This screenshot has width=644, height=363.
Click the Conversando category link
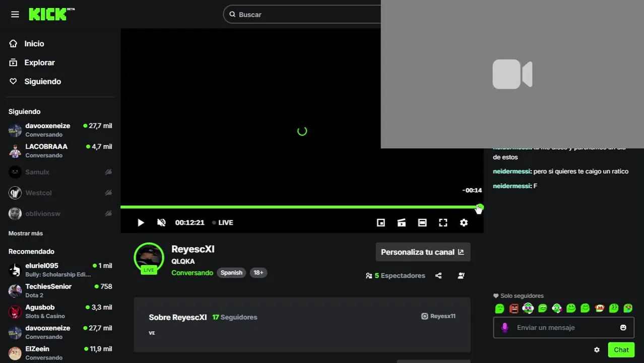tap(192, 273)
